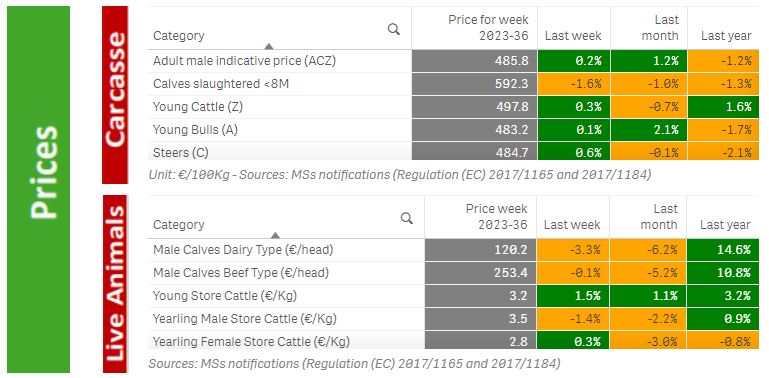Open Category search in Carcasse table
Screen dimensions: 769x378
pyautogui.click(x=393, y=29)
